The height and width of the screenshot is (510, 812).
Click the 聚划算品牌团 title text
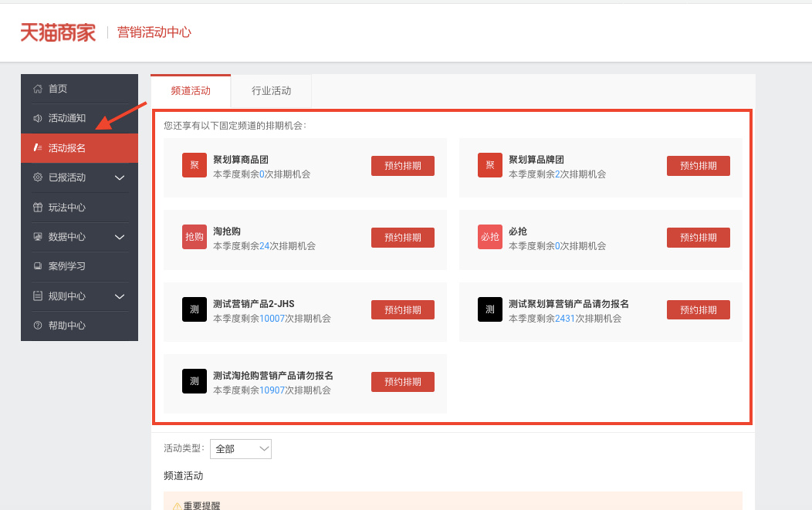[536, 160]
